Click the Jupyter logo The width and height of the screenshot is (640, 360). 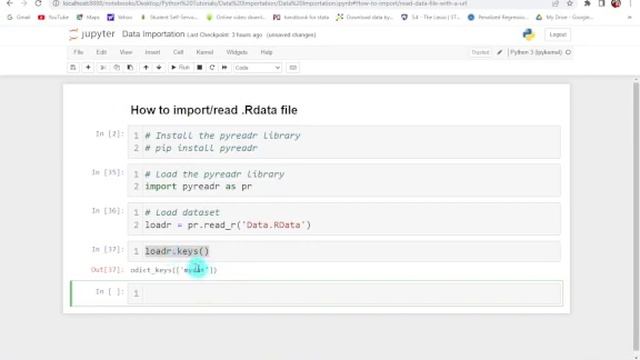click(92, 34)
